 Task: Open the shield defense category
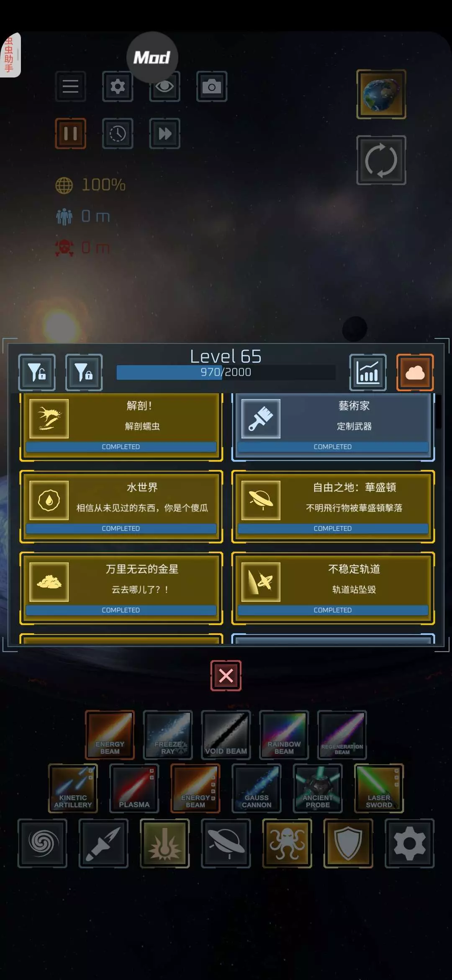(348, 843)
